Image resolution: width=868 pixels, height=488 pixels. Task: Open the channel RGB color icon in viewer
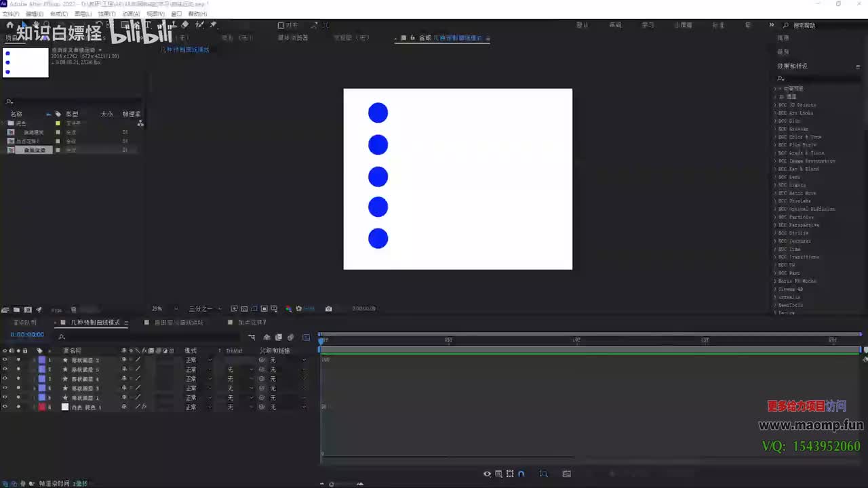tap(289, 309)
